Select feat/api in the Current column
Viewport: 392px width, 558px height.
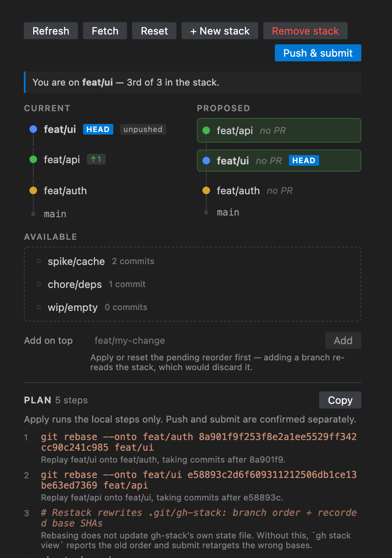point(62,160)
